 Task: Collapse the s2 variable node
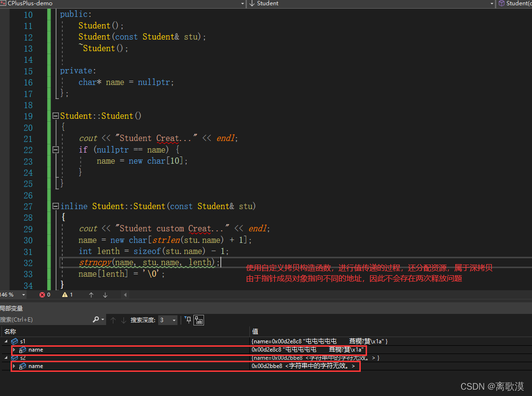pyautogui.click(x=6, y=358)
